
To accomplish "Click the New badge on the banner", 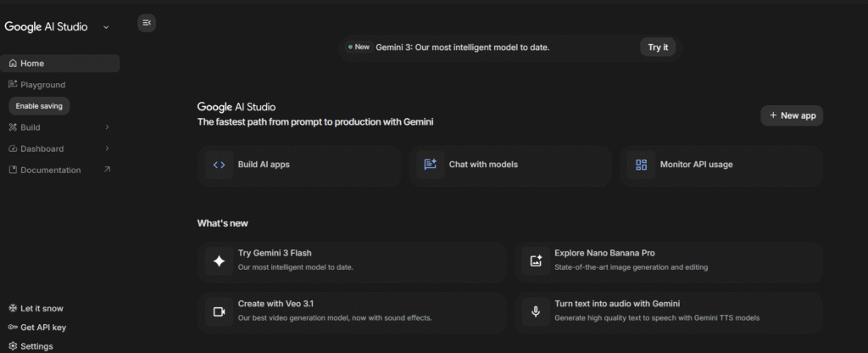I will [359, 48].
